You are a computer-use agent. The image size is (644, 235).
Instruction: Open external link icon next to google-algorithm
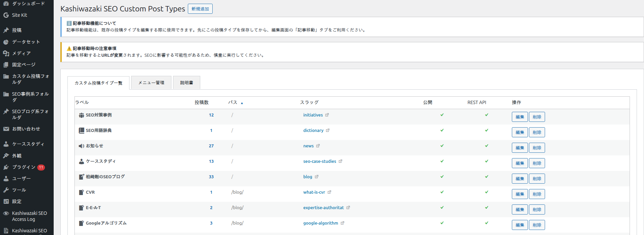coord(342,223)
